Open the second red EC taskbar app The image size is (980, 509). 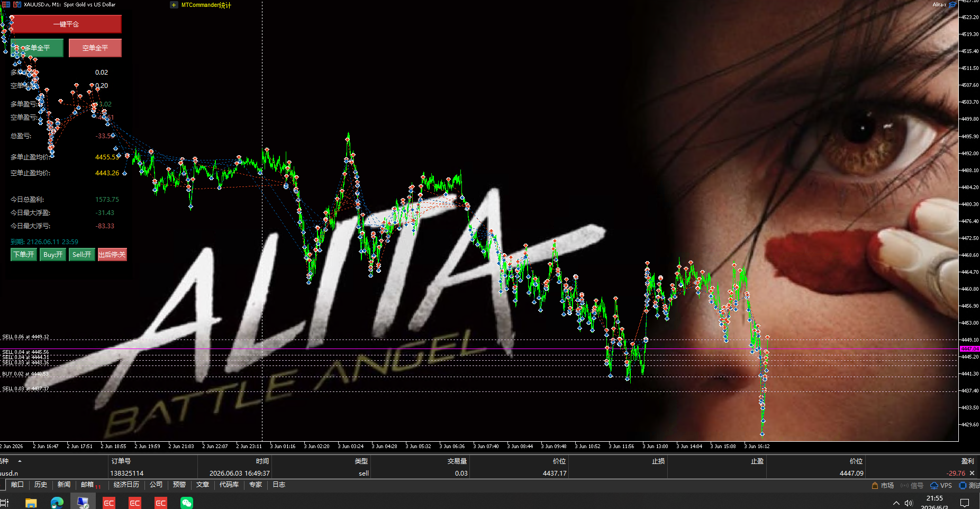134,503
